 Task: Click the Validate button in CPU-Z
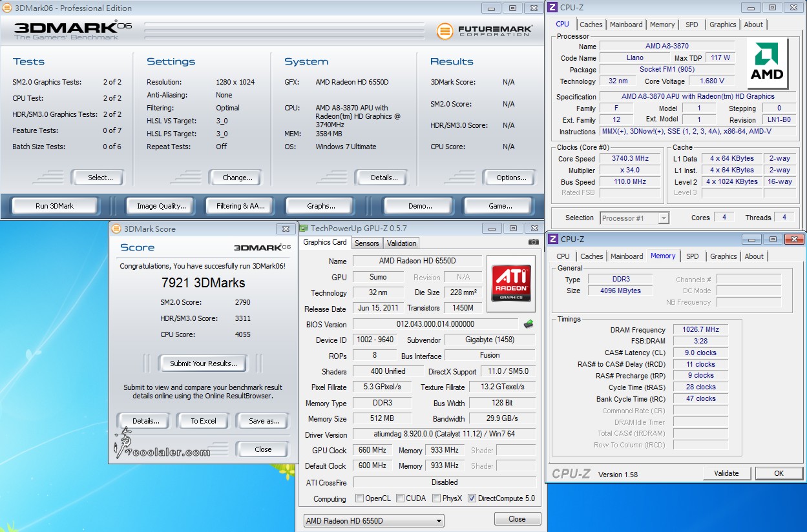(x=726, y=473)
